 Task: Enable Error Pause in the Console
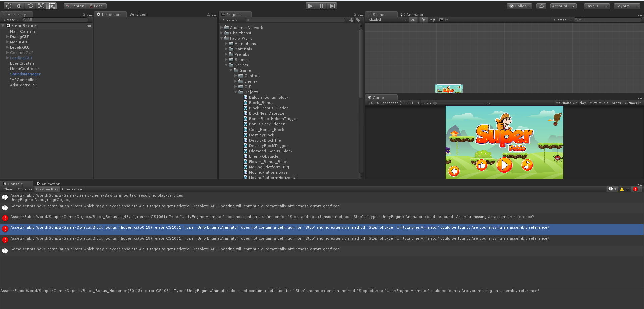click(x=71, y=189)
